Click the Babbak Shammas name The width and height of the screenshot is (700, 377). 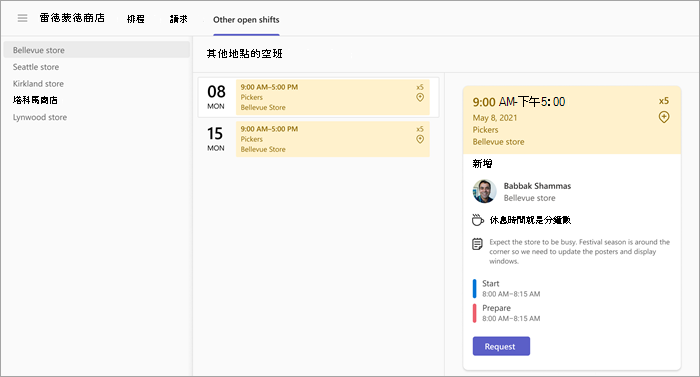[538, 186]
